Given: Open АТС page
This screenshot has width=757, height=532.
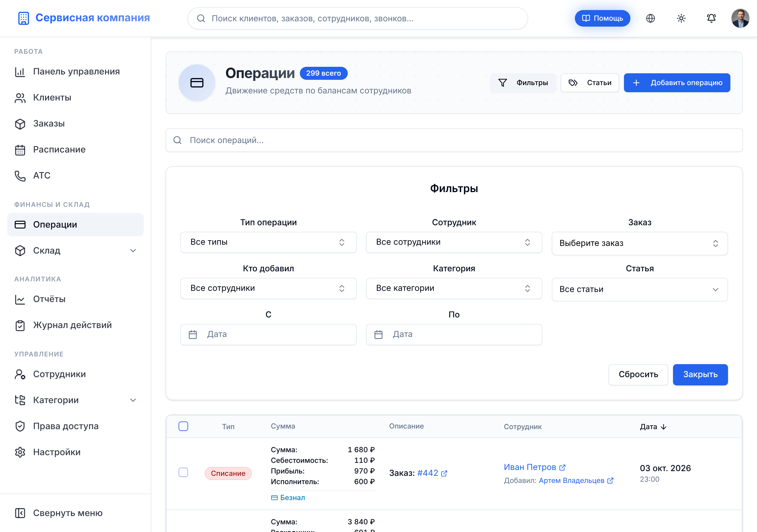Looking at the screenshot, I should click(75, 175).
